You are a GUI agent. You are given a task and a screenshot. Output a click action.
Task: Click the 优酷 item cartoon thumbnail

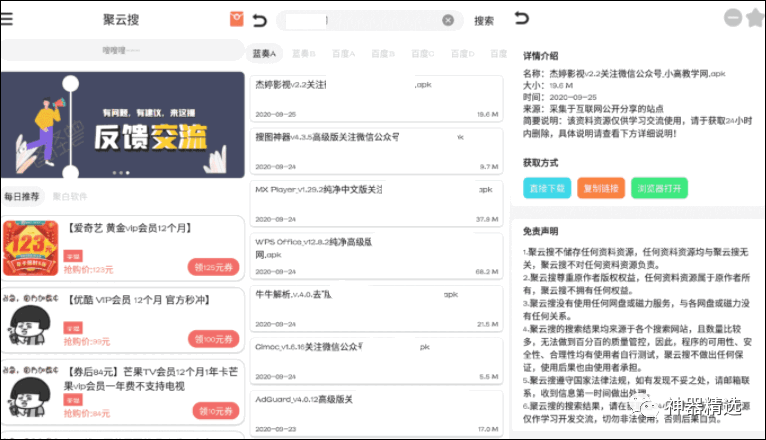click(x=30, y=320)
